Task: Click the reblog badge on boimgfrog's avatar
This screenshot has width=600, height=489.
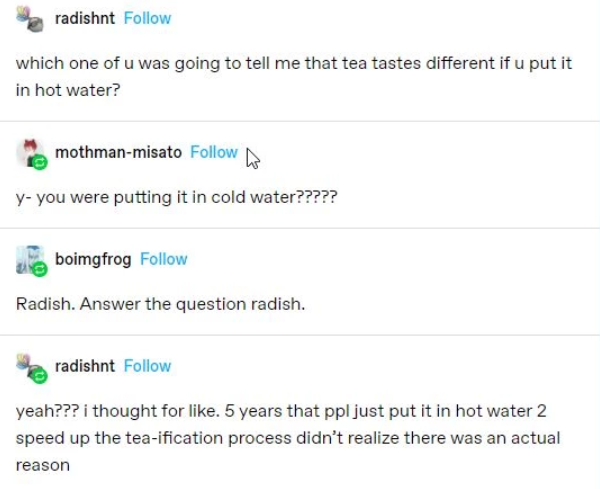Action: 40,269
